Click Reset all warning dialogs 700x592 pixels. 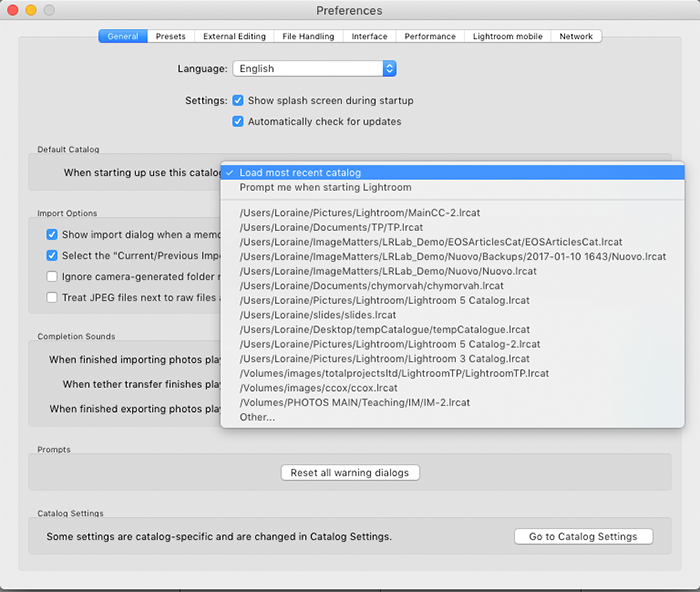pyautogui.click(x=350, y=473)
